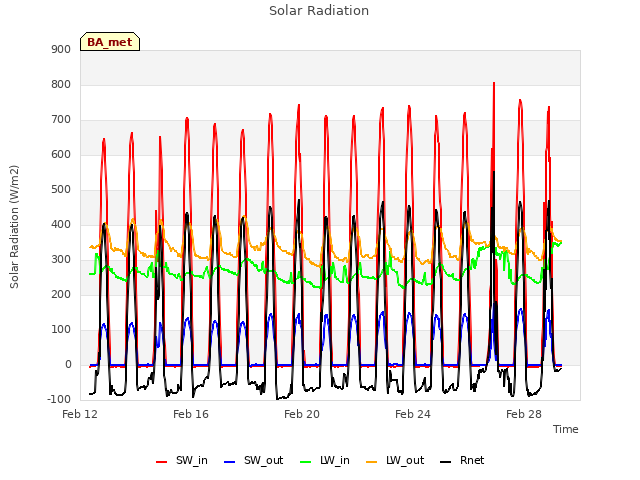Click the Rnet legend label
The height and width of the screenshot is (480, 640).
tap(472, 460)
